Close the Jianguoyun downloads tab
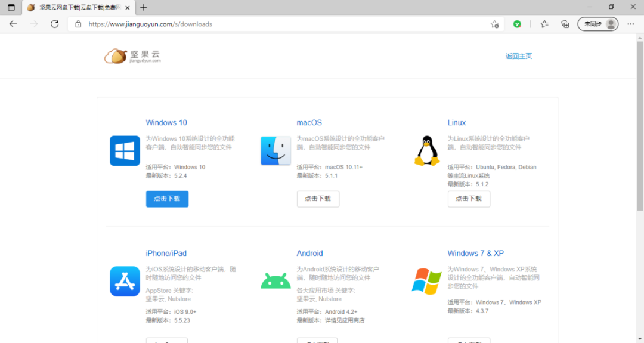The height and width of the screenshot is (343, 644). pyautogui.click(x=128, y=7)
